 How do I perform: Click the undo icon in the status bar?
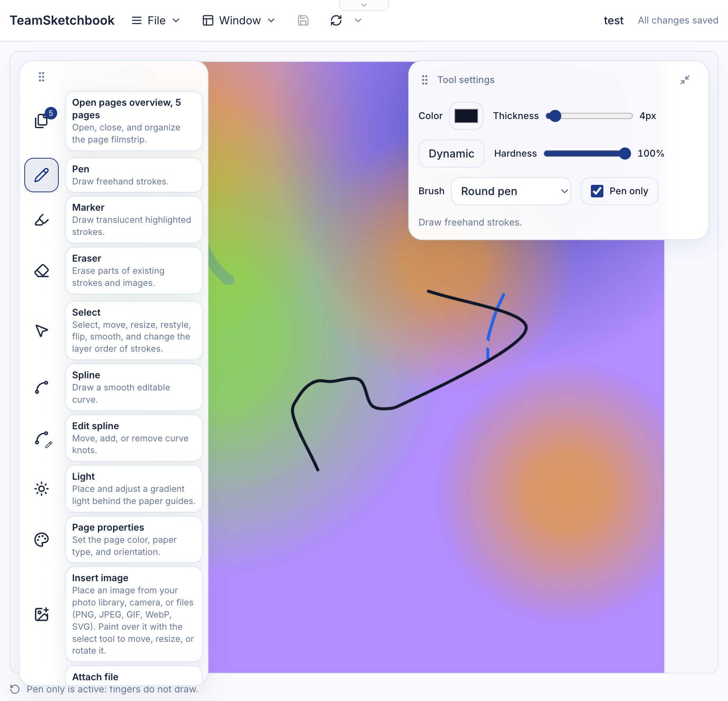click(x=15, y=689)
